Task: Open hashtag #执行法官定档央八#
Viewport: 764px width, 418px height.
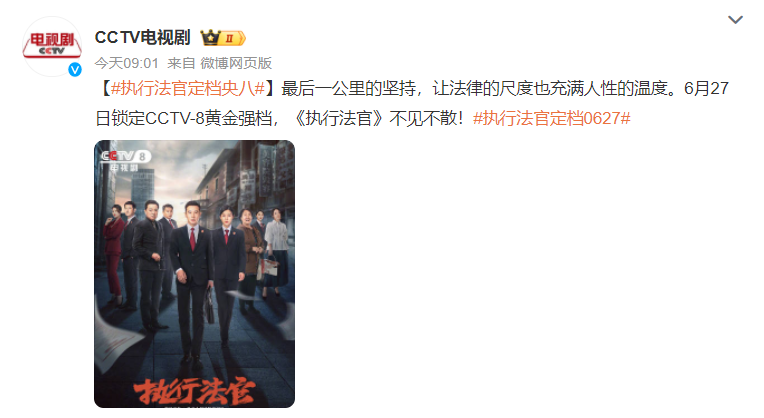Action: pyautogui.click(x=188, y=88)
